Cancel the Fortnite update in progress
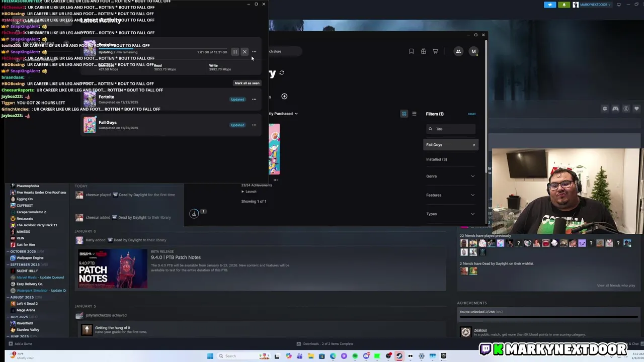644x362 pixels. [x=245, y=52]
